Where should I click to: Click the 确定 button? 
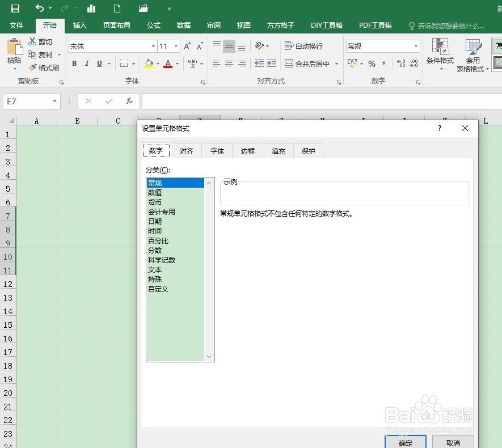pos(405,442)
